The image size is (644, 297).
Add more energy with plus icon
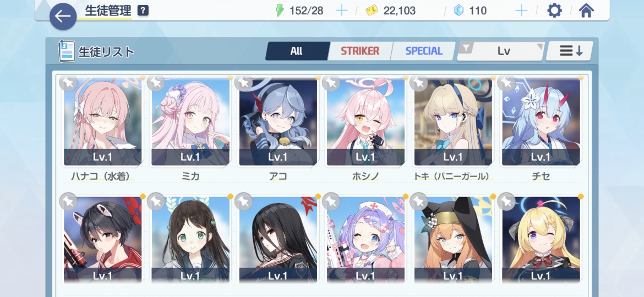(x=341, y=10)
